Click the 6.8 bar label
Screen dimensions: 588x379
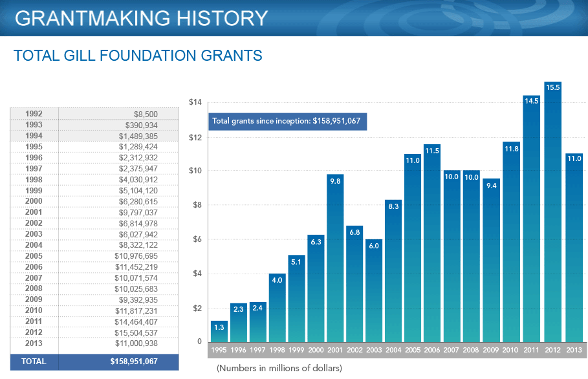354,232
